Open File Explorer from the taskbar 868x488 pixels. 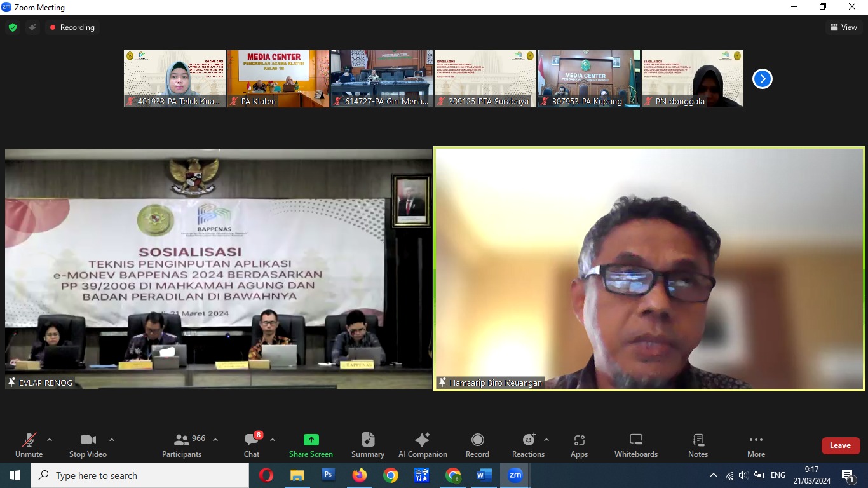[x=297, y=475]
